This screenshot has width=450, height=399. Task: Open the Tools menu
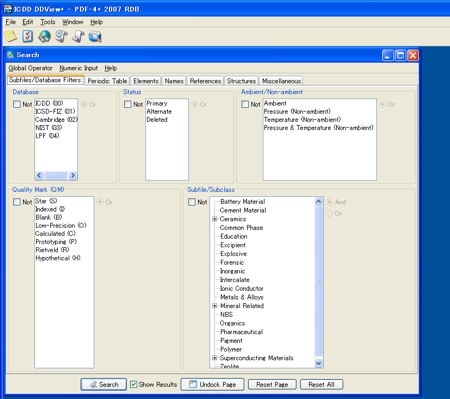48,22
